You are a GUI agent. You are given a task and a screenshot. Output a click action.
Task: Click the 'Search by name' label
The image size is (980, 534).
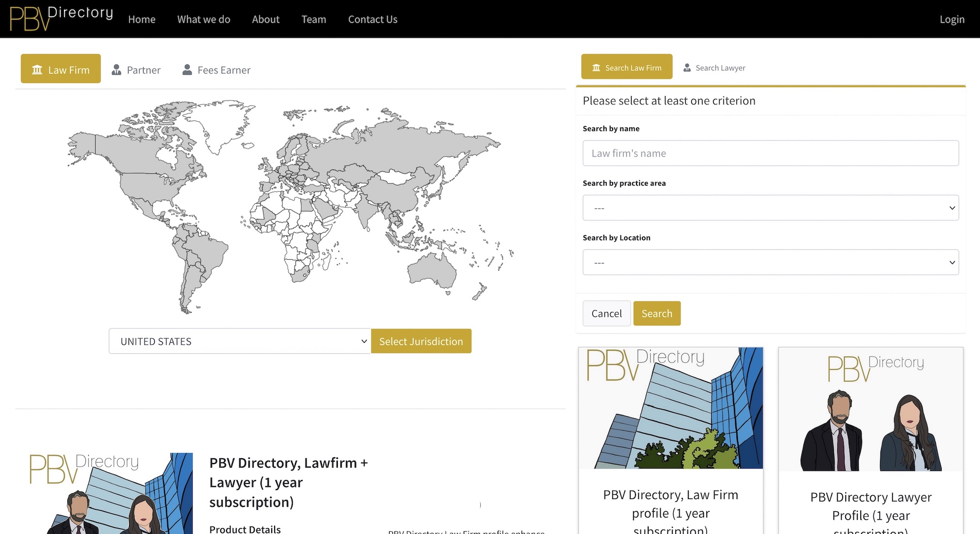[x=611, y=129]
